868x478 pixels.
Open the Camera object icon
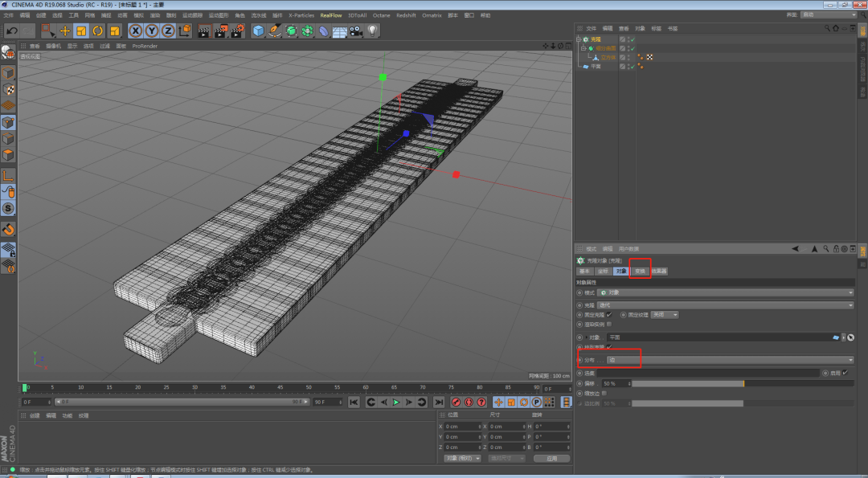355,31
